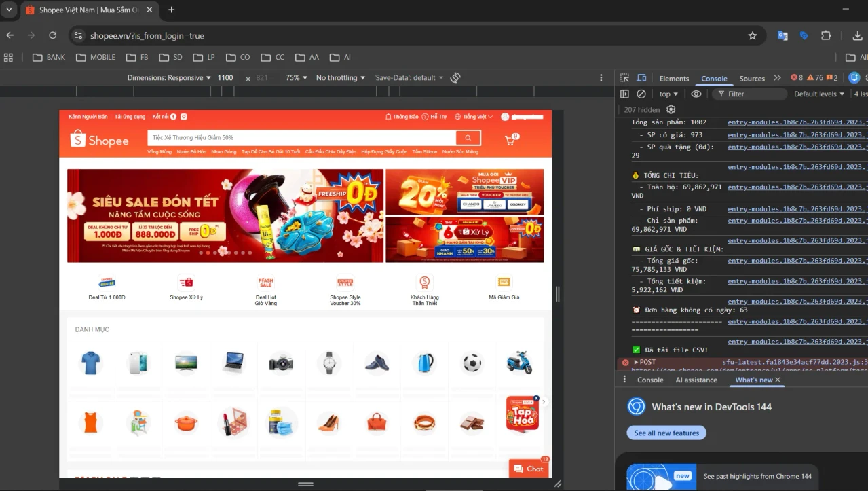868x491 pixels.
Task: Open the Default levels dropdown
Action: (819, 94)
